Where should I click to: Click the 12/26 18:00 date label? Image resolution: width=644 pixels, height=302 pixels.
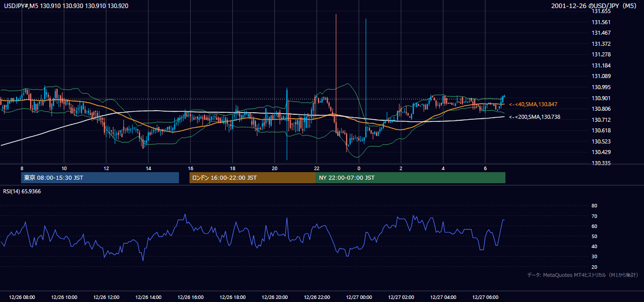coord(232,297)
